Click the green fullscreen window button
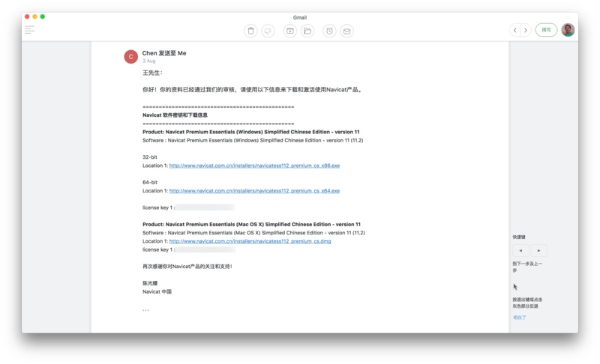The height and width of the screenshot is (364, 600). click(43, 16)
